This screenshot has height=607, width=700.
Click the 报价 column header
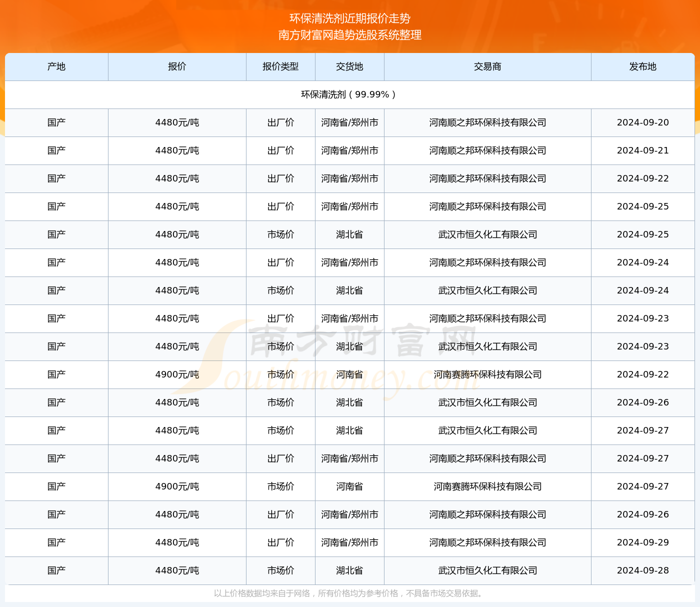(x=177, y=66)
